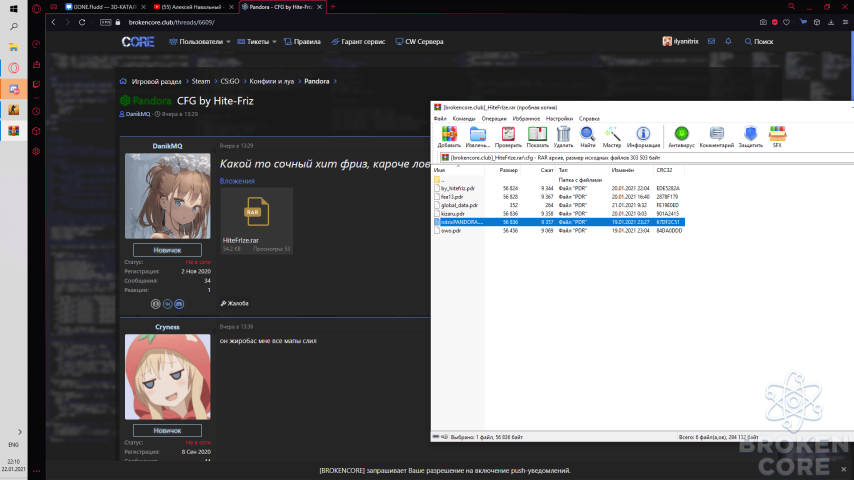Go to the Конфиги и луа breadcrumb
Viewport: 854px width, 480px height.
point(271,81)
